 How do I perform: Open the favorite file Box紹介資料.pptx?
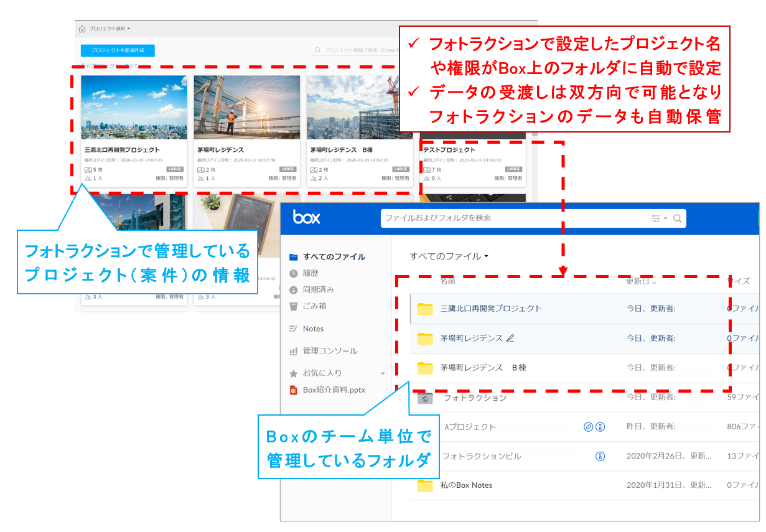coord(334,390)
